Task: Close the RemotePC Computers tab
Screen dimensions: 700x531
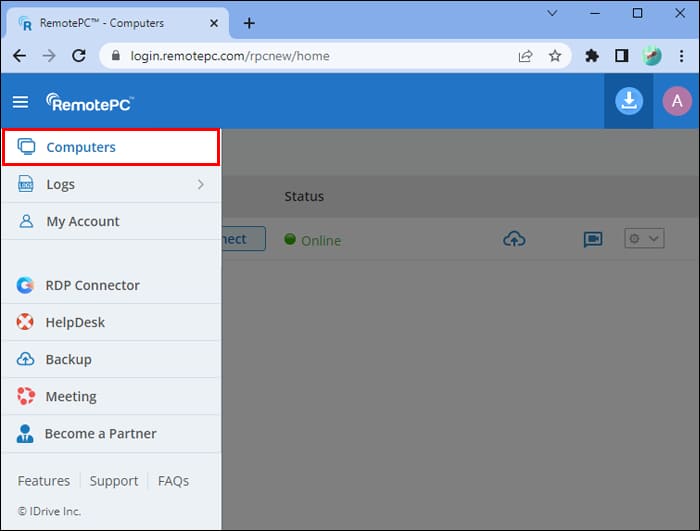Action: pos(214,23)
